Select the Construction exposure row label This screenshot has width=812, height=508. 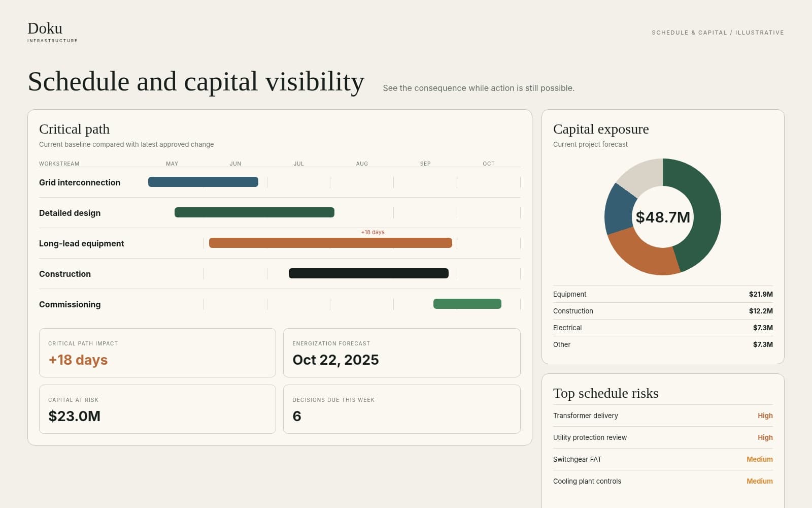click(x=573, y=311)
